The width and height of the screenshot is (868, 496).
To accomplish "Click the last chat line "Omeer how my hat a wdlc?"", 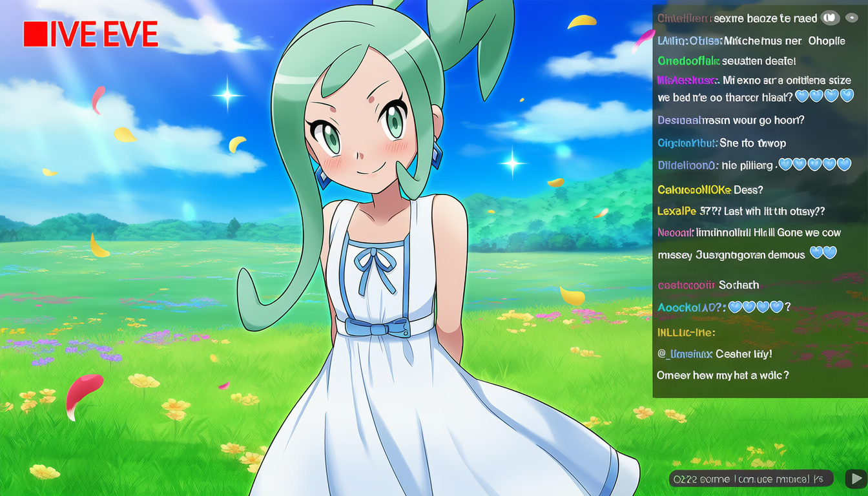I will tap(723, 375).
